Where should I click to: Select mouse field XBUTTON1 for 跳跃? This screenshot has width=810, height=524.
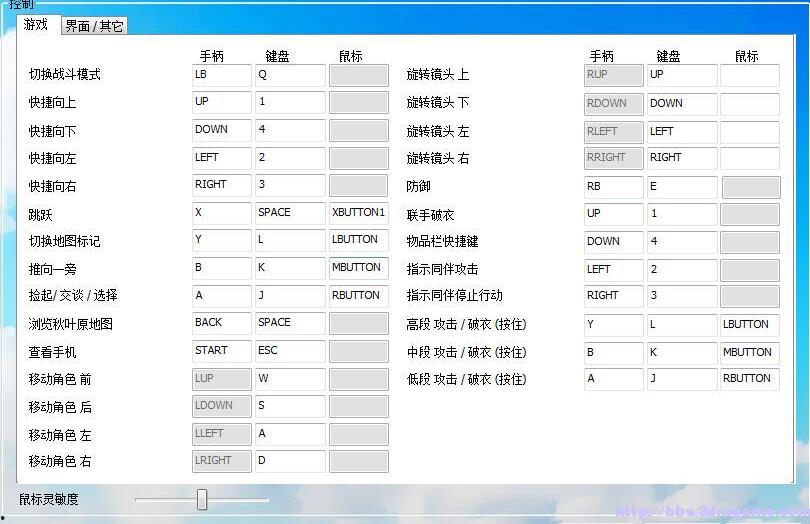pos(359,213)
